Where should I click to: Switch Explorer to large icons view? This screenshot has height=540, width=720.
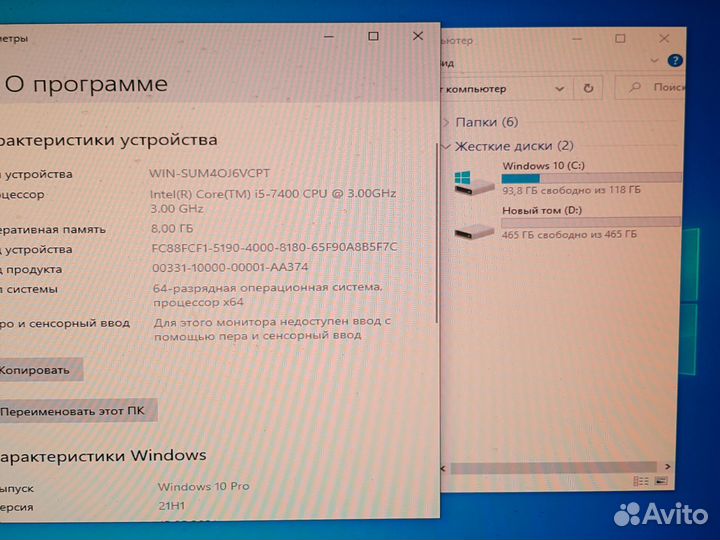661,481
